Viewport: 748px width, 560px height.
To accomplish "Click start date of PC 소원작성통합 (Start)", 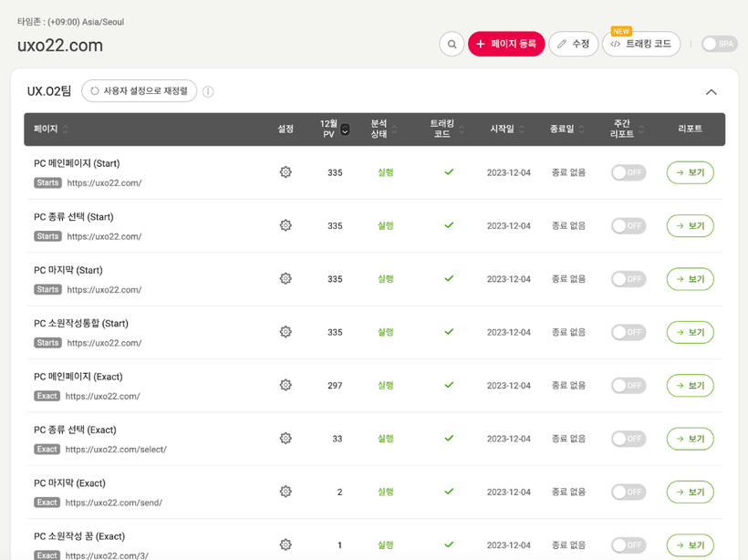I will [508, 332].
